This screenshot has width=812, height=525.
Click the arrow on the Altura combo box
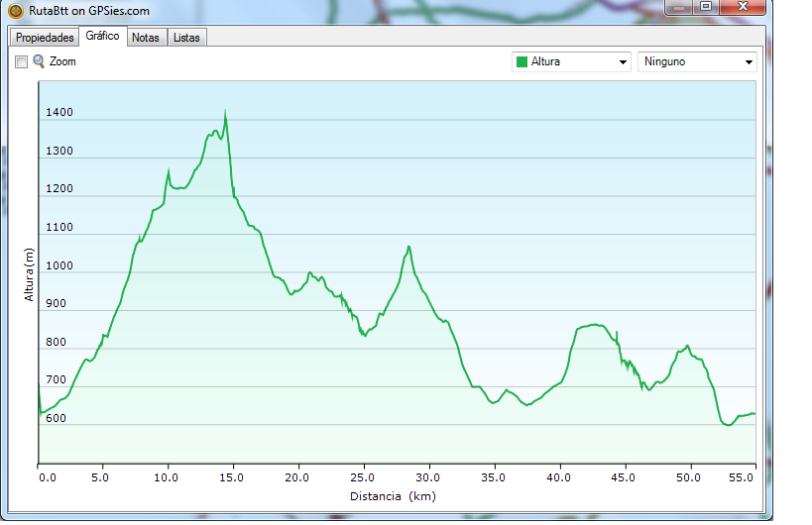(x=623, y=61)
